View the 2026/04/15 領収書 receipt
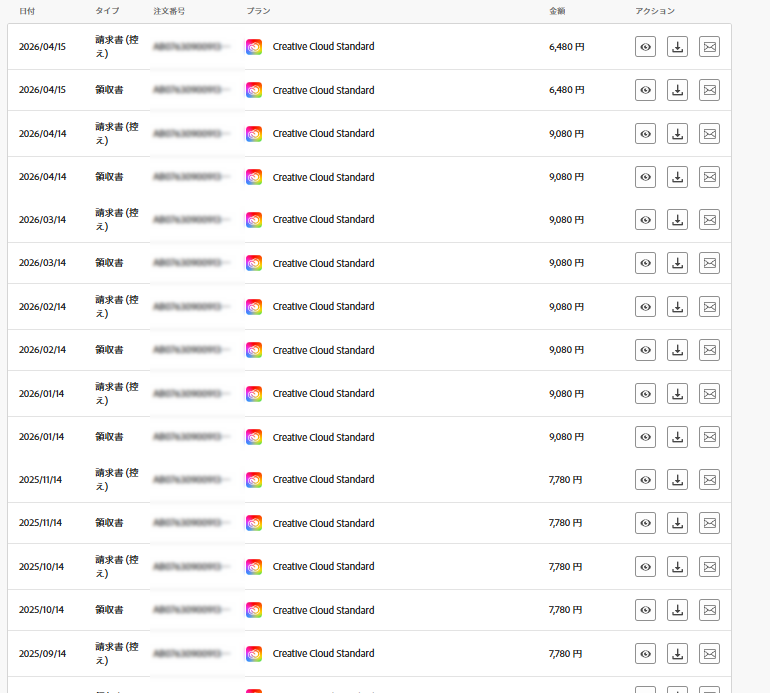The image size is (770, 693). (x=645, y=90)
